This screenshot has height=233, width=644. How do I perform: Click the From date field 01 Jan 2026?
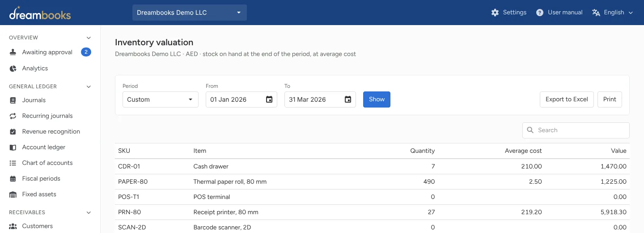click(x=241, y=99)
